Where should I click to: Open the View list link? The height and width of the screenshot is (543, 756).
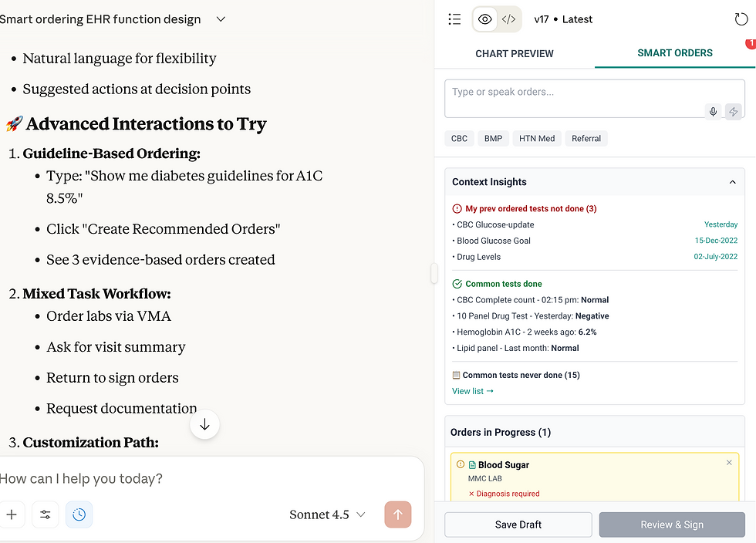point(472,391)
